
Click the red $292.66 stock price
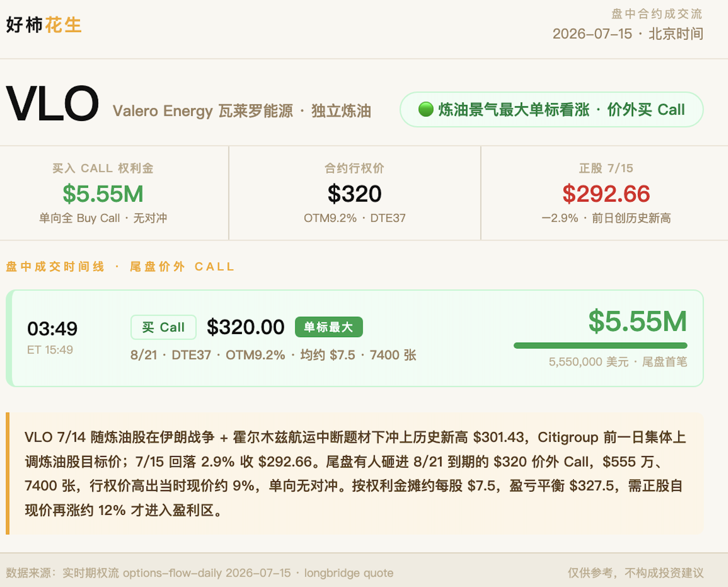606,194
